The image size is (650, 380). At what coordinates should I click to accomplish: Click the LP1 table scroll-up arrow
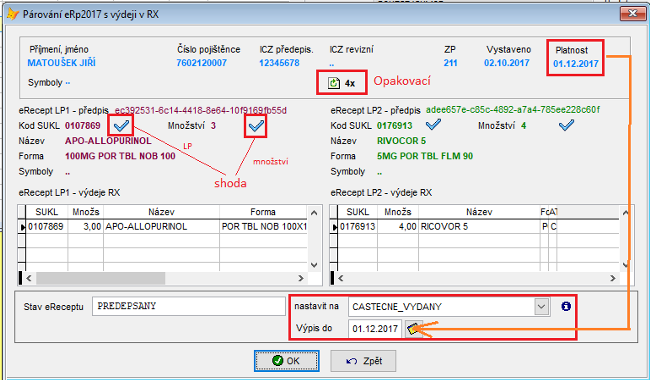point(314,213)
